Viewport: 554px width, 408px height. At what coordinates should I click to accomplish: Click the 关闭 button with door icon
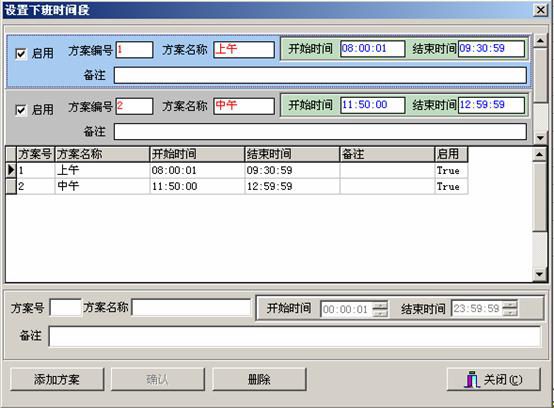click(494, 379)
